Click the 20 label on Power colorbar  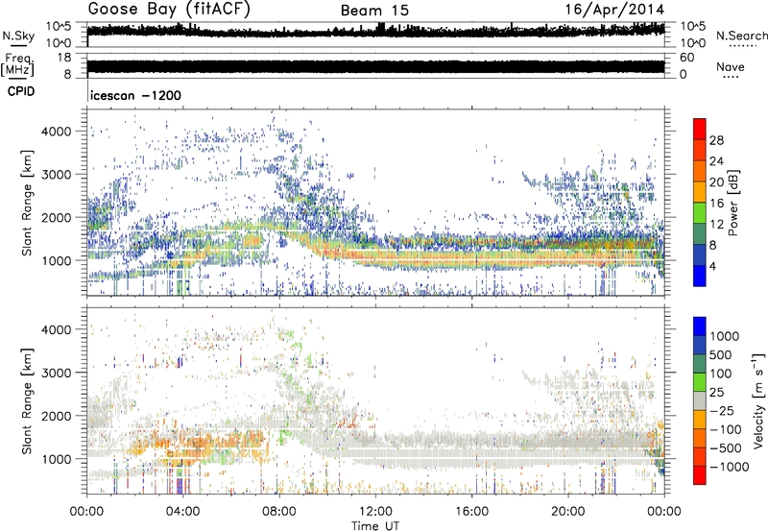(716, 182)
